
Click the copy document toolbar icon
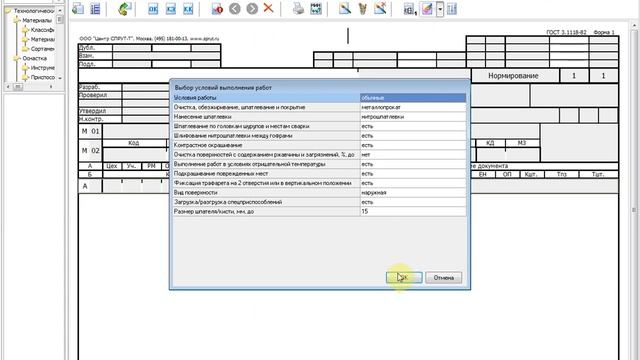78,9
